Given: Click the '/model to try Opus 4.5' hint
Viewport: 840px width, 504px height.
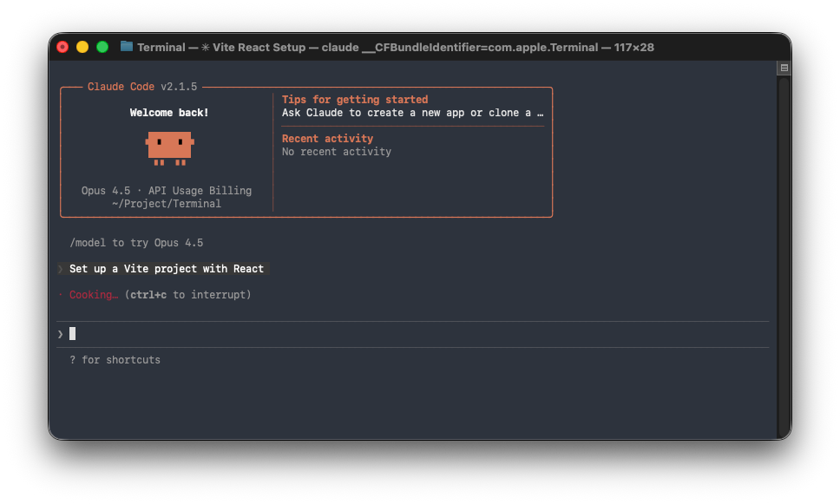Looking at the screenshot, I should tap(136, 243).
